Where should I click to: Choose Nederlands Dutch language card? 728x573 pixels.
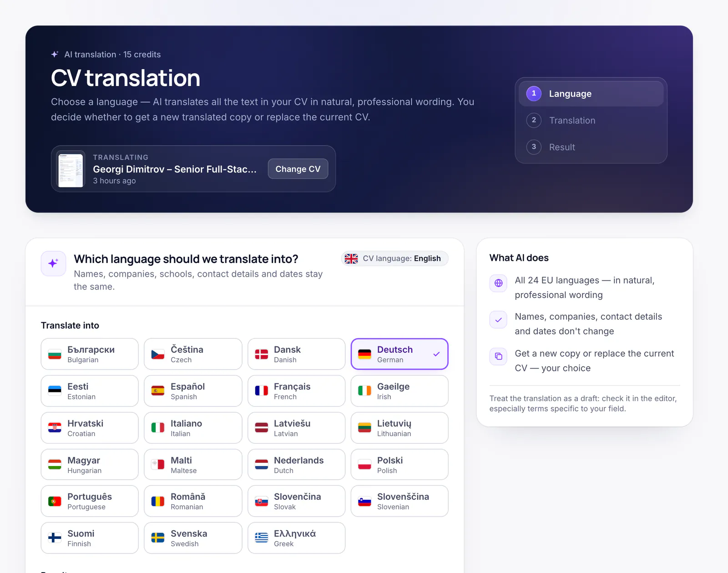click(x=296, y=465)
